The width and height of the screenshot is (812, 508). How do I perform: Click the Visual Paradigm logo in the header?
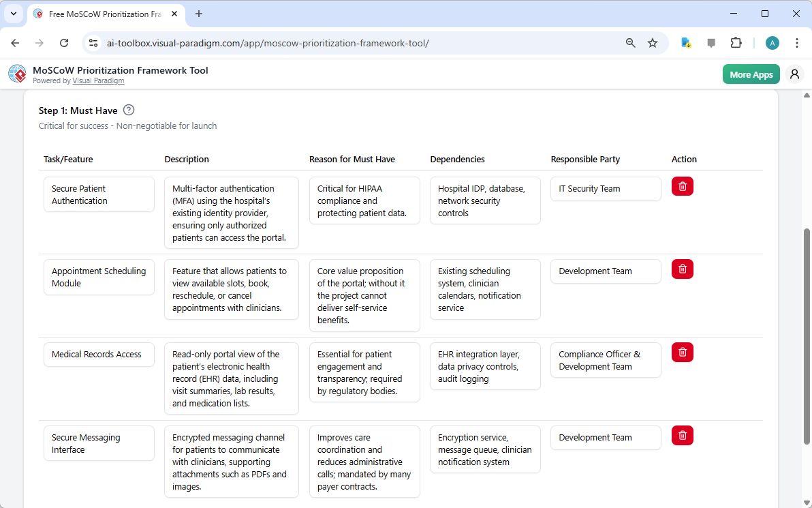click(17, 74)
